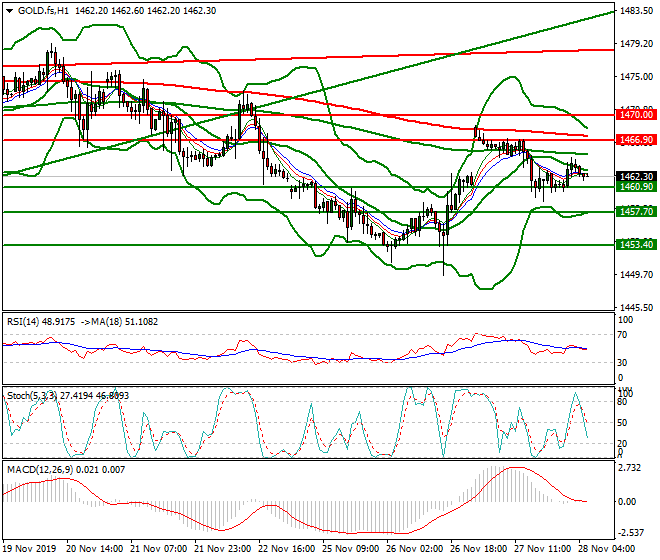
Task: Click the 25 Nov 09:00 time label
Action: click(351, 549)
